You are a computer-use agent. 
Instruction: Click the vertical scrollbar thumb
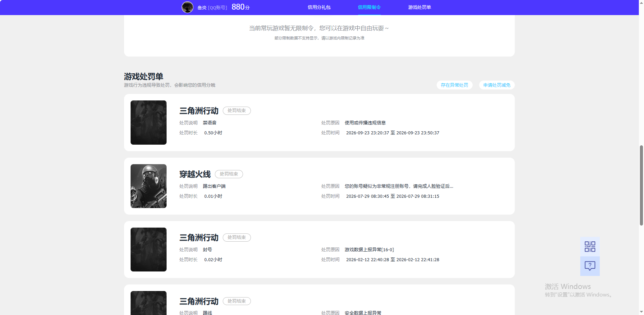[641, 185]
